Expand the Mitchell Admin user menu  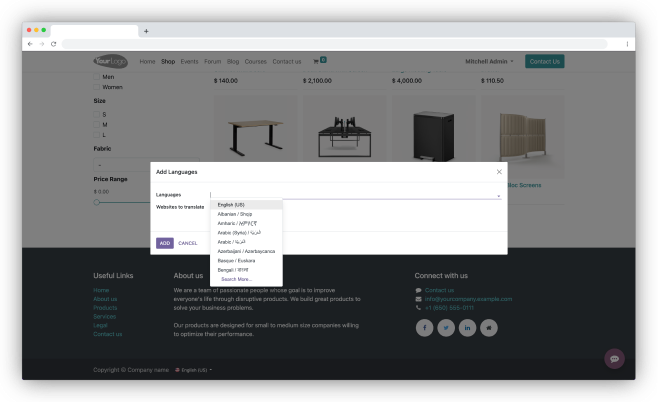[489, 61]
